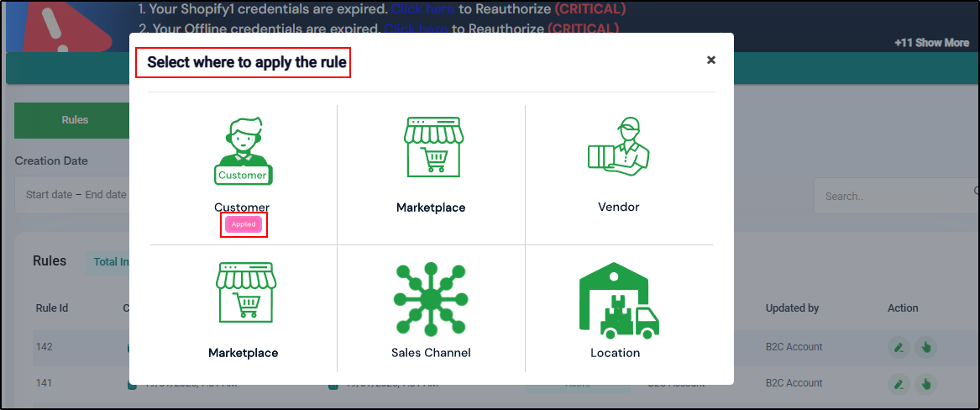Close the rule selection dialog
Image resolution: width=980 pixels, height=410 pixels.
(711, 60)
